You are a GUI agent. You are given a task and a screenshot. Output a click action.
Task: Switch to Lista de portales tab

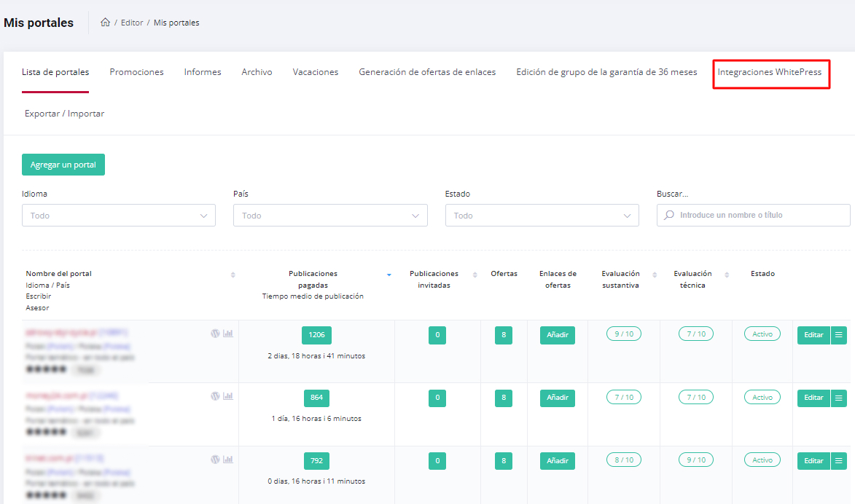coord(55,72)
